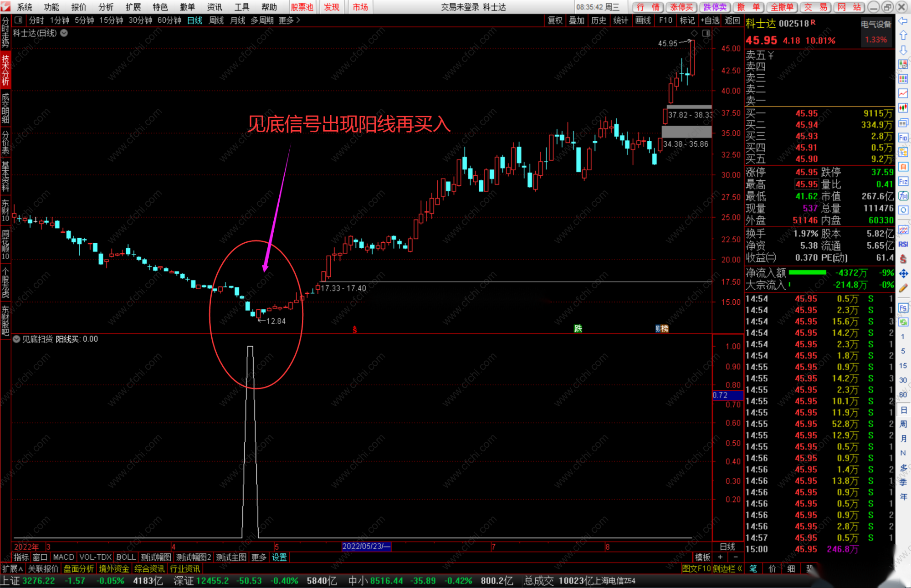Click the candlestick chart sidebar icon
911x588 pixels.
[903, 108]
